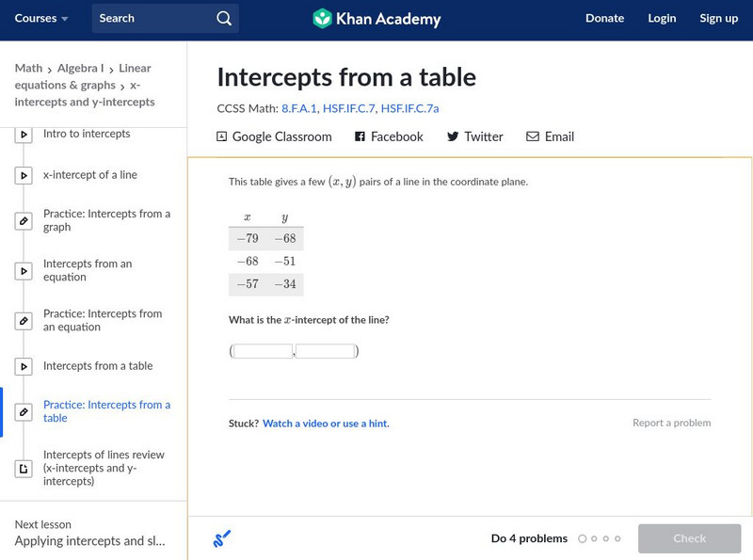The image size is (753, 560).
Task: Click the second y-coordinate answer box
Action: [x=325, y=352]
